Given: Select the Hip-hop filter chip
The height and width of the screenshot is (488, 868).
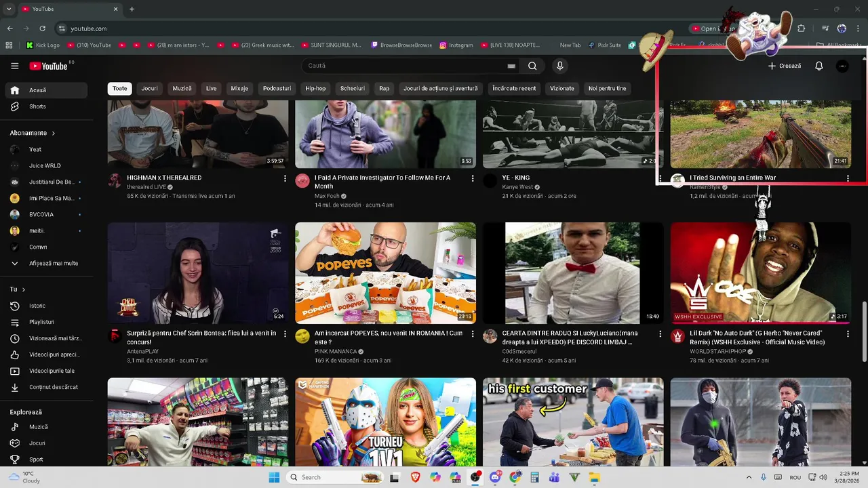Looking at the screenshot, I should click(x=315, y=88).
